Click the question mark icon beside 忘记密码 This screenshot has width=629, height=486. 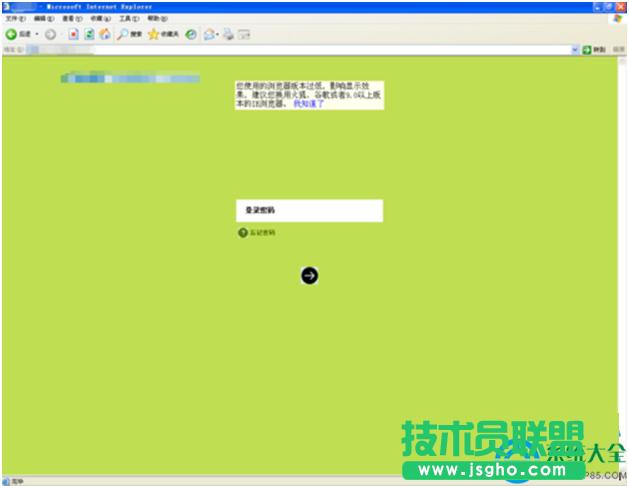pos(243,233)
